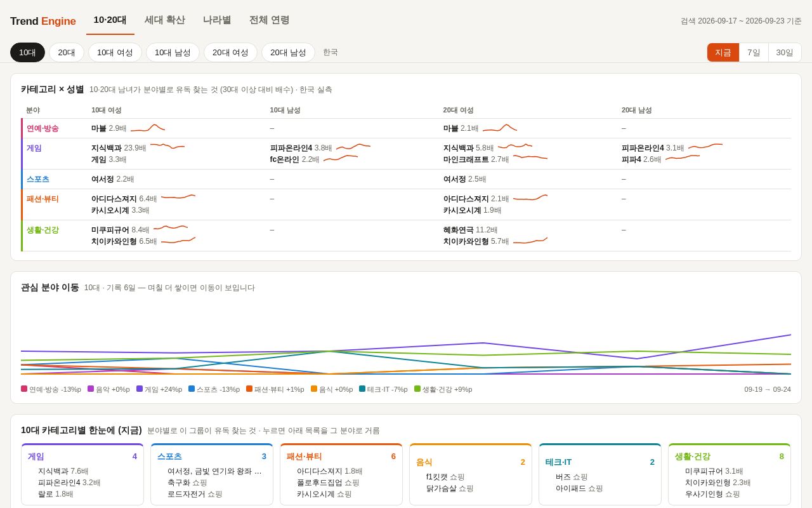Open the 테크·IT category card header
812x508 pixels.
pyautogui.click(x=600, y=462)
